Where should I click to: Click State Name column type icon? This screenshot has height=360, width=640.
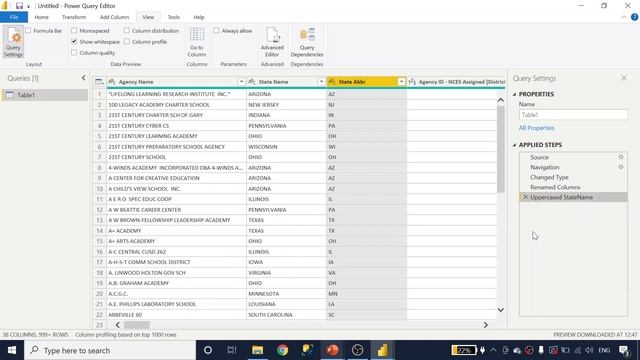(x=252, y=82)
